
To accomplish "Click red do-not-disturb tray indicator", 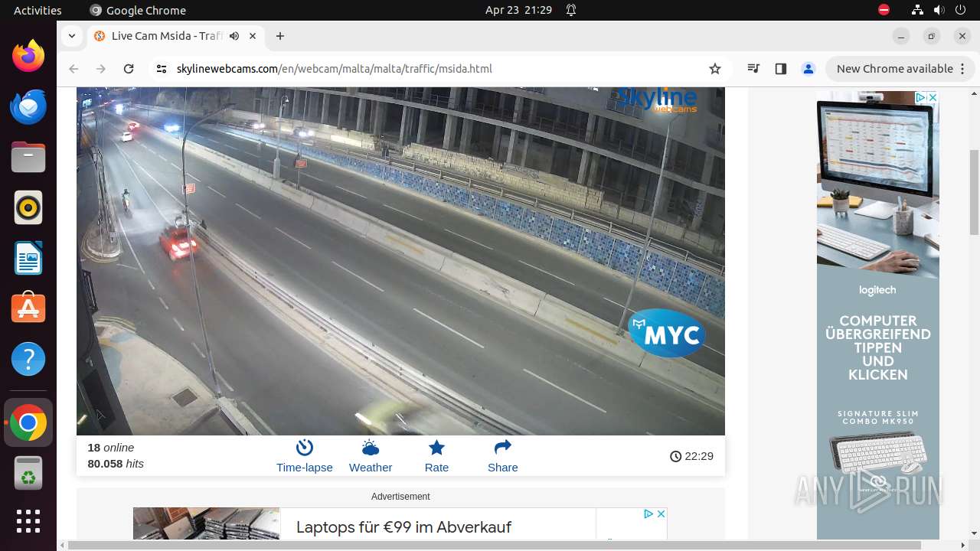I will point(884,10).
